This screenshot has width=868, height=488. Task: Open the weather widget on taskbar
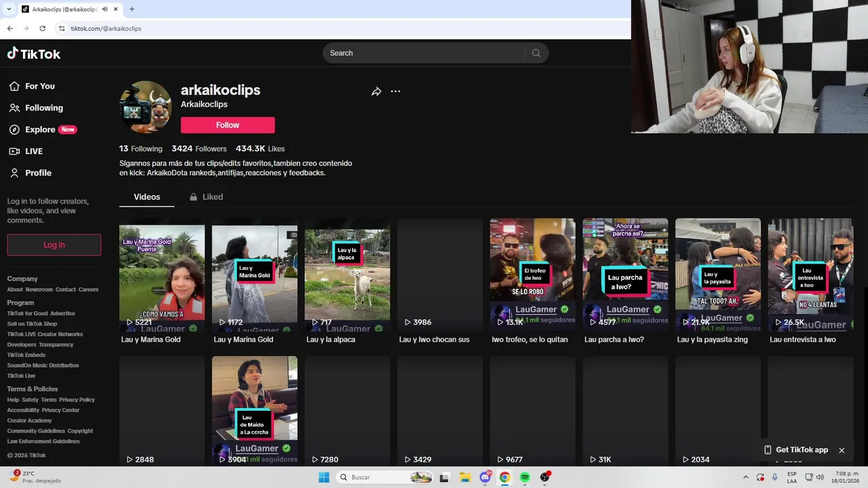(34, 477)
